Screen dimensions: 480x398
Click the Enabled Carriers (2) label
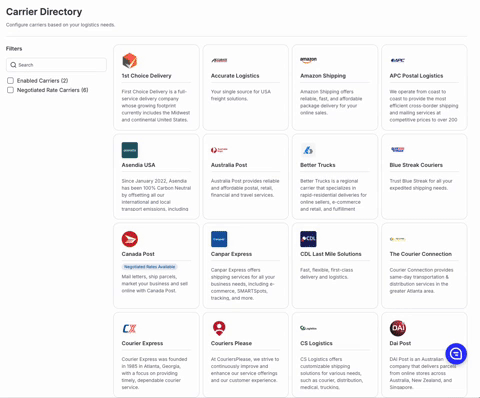pos(42,81)
